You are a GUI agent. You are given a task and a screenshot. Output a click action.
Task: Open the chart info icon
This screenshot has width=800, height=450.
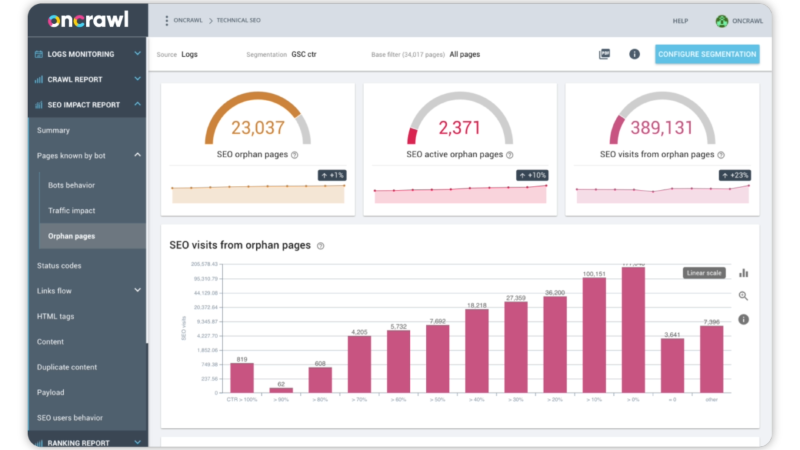pos(743,319)
